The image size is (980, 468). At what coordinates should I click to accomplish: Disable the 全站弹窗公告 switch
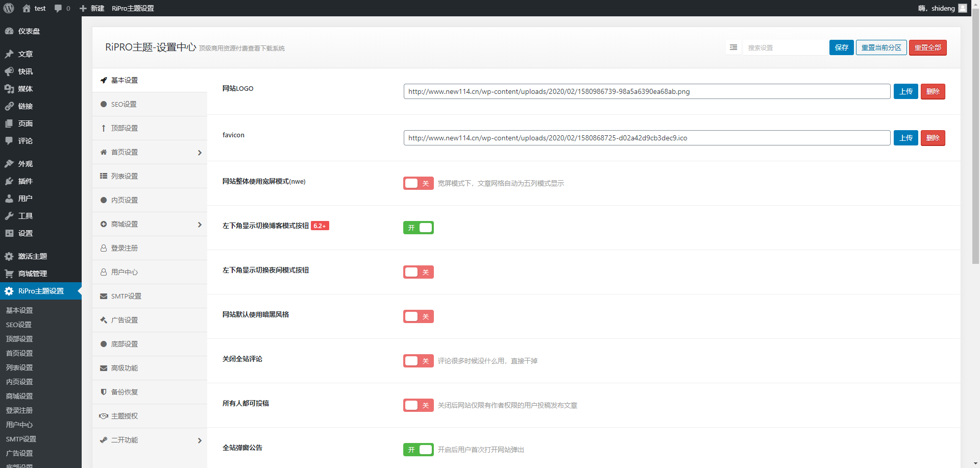click(419, 450)
